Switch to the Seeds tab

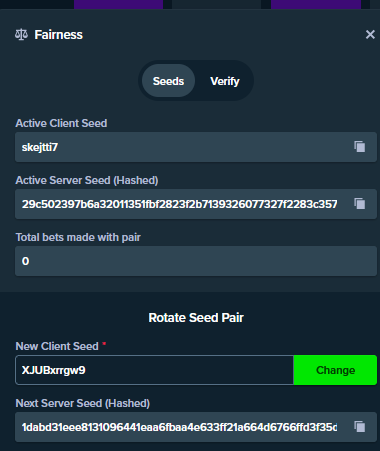coord(168,81)
